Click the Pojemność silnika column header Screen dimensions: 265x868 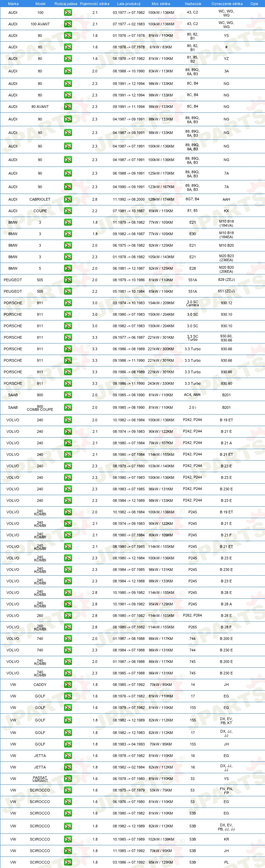click(95, 4)
